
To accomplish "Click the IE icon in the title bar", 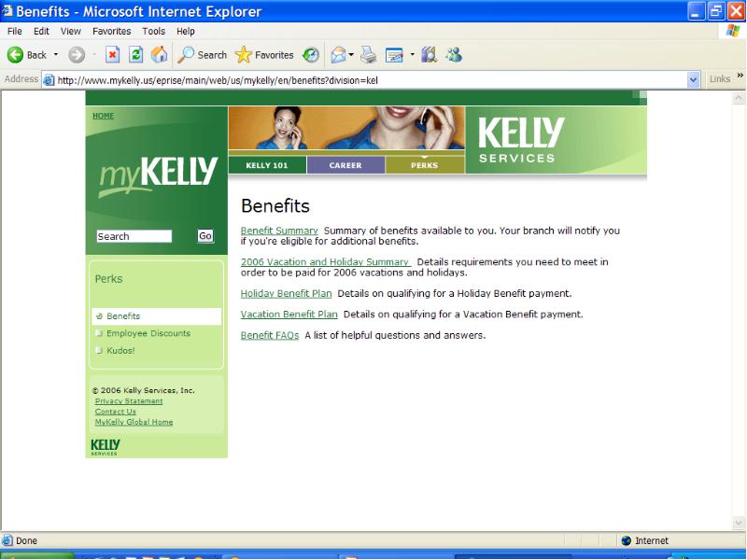I will 7,10.
